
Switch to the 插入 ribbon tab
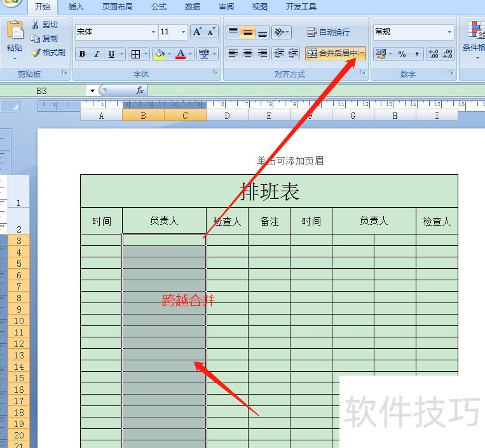point(76,7)
